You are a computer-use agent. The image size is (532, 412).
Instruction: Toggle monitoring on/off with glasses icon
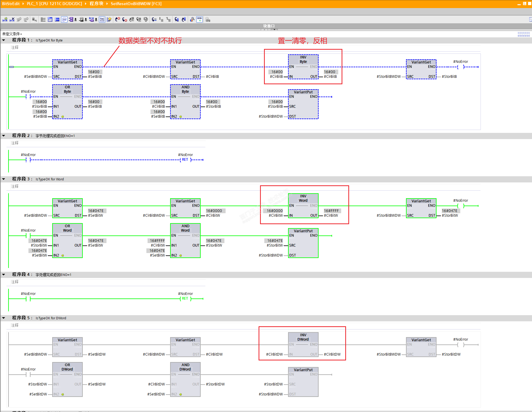[199, 19]
